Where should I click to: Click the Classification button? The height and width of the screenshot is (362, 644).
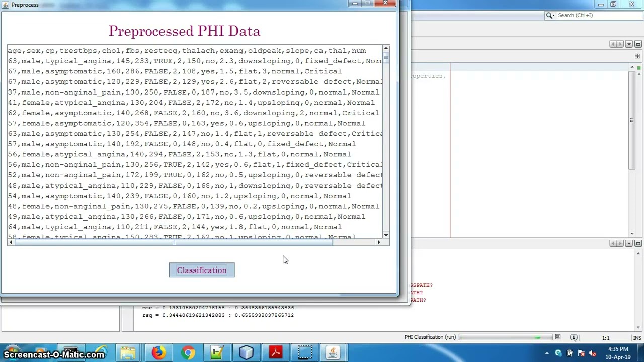coord(202,270)
